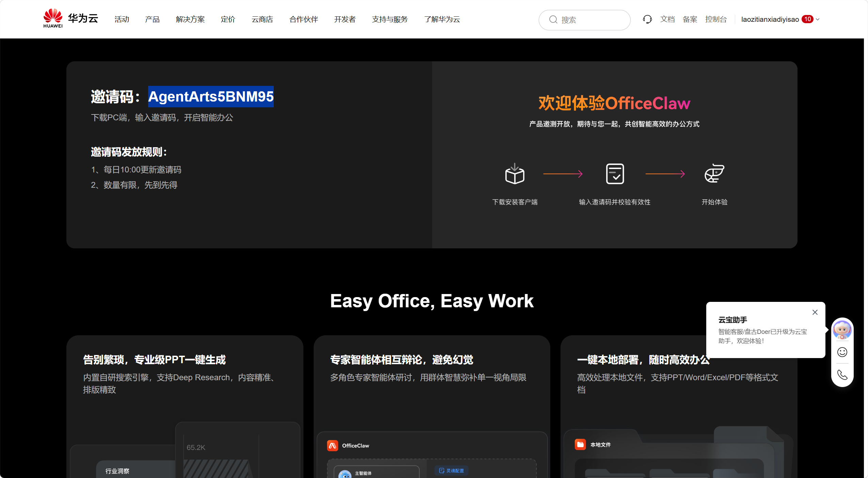Click the 开始体验 step label
Screen dimensions: 868x478
pos(714,202)
